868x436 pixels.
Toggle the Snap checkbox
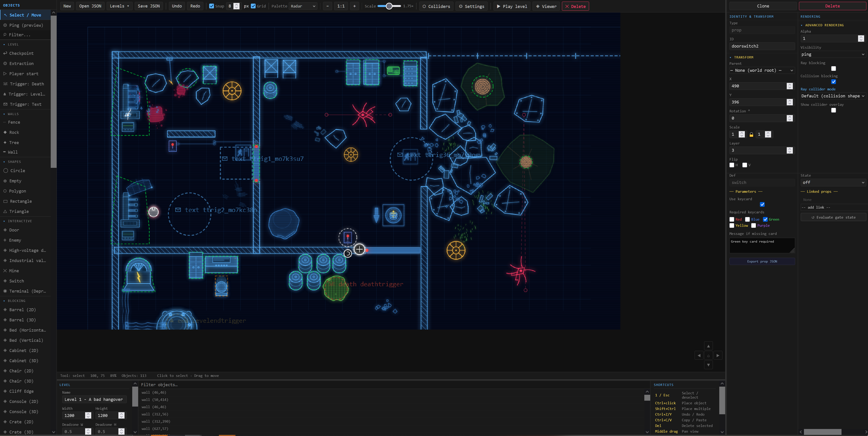point(212,6)
